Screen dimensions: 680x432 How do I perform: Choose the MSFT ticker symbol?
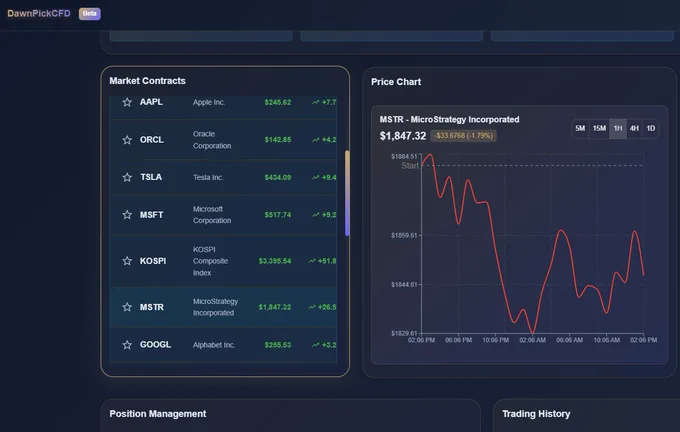[x=151, y=215]
